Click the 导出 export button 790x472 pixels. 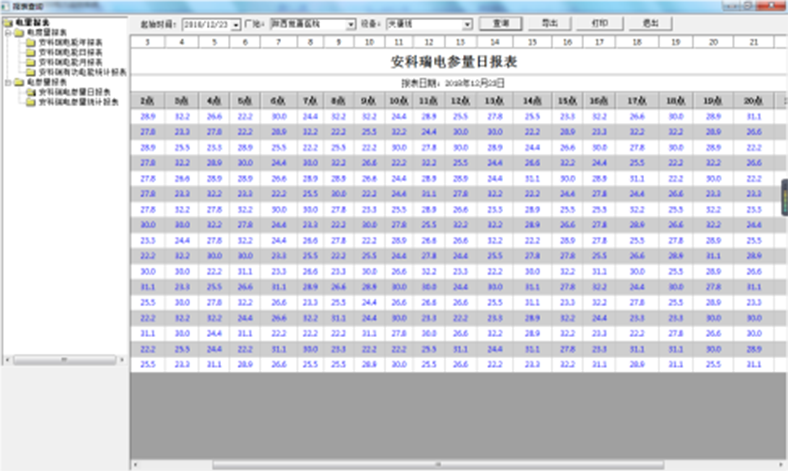(x=549, y=22)
